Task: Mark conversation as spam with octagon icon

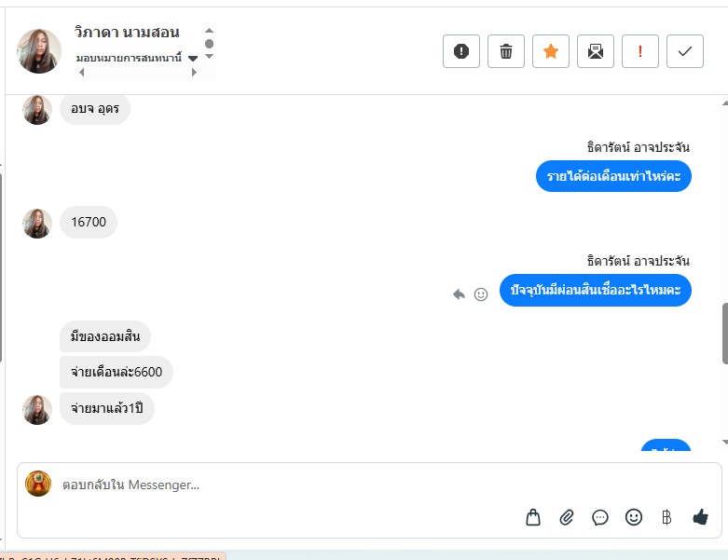Action: (x=461, y=51)
